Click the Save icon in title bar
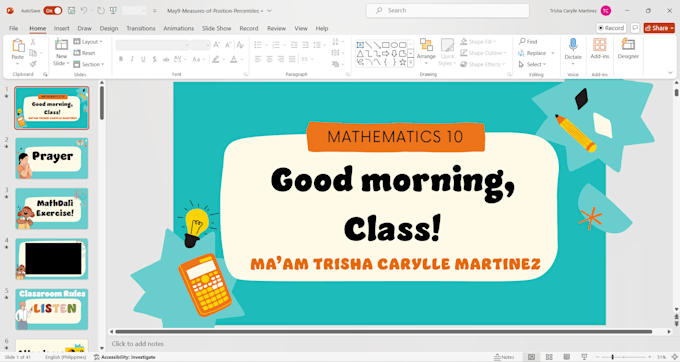The image size is (680, 362). (72, 10)
